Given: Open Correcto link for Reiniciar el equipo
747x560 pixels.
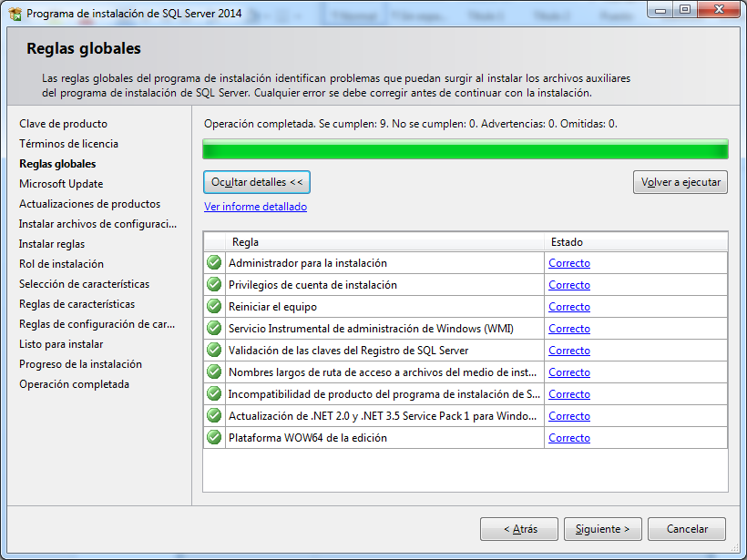Looking at the screenshot, I should 569,307.
